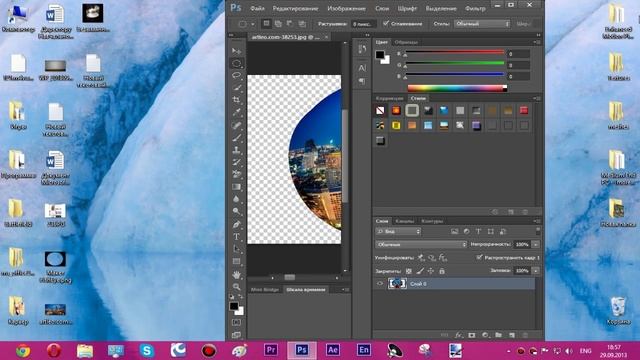Toggle Quick Mask mode
Viewport: 640px width, 360px height.
point(236,322)
